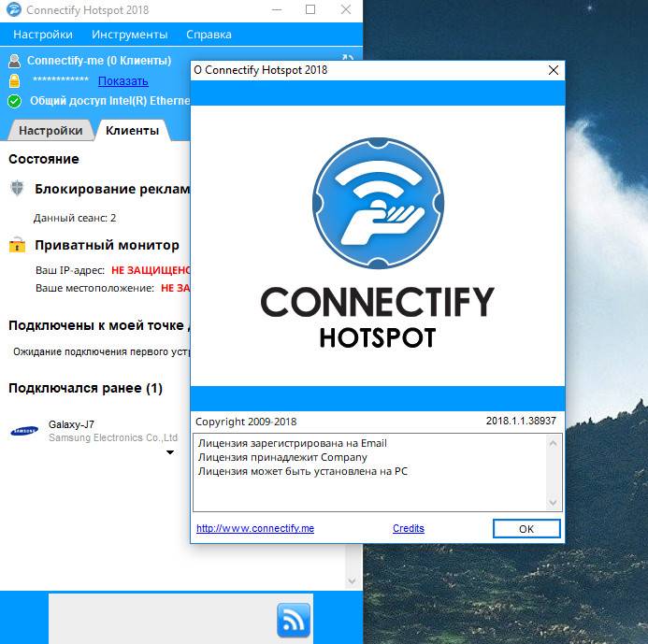Expand the Galaxy-J7 device dropdown arrow
Image resolution: width=648 pixels, height=644 pixels.
point(170,452)
